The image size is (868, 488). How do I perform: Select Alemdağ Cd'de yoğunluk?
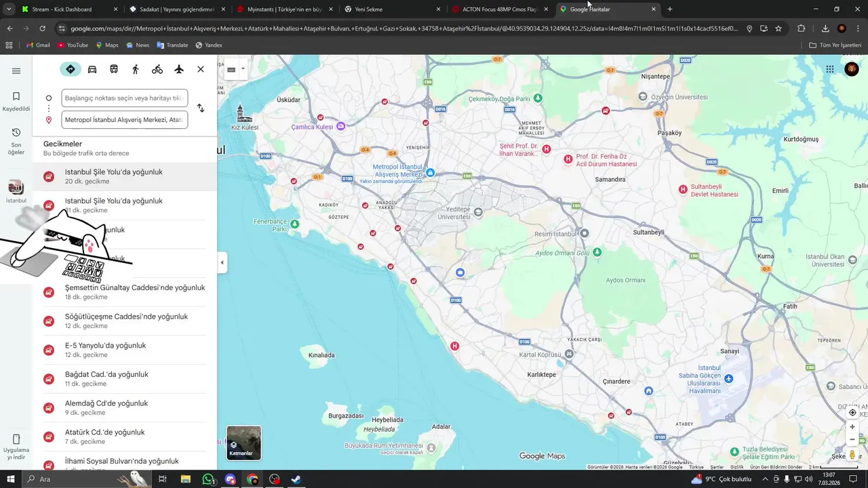125,408
